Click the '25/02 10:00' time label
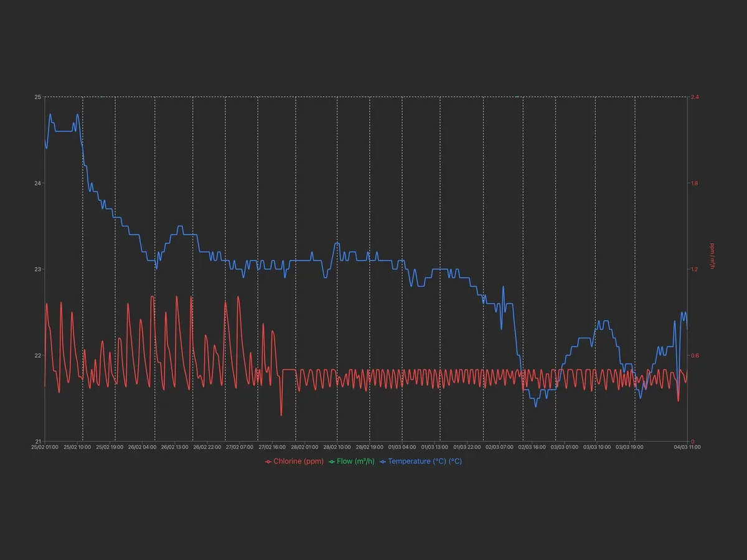 click(78, 447)
